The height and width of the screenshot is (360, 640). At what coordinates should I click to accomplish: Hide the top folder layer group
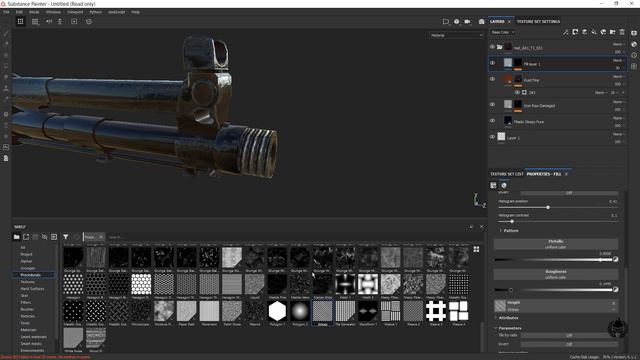tap(492, 47)
